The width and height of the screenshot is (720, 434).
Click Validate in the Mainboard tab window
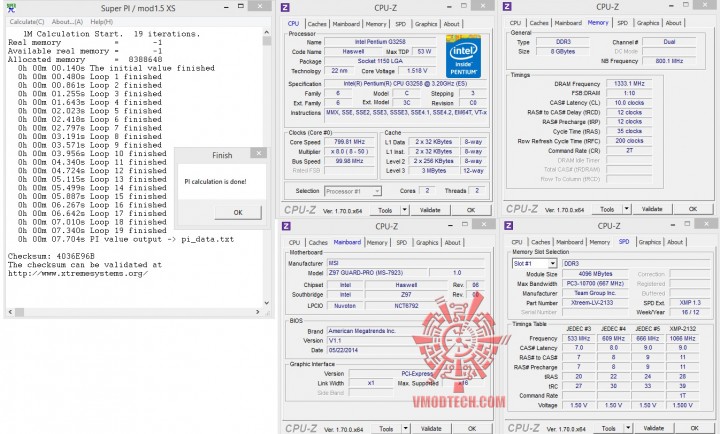pyautogui.click(x=431, y=428)
